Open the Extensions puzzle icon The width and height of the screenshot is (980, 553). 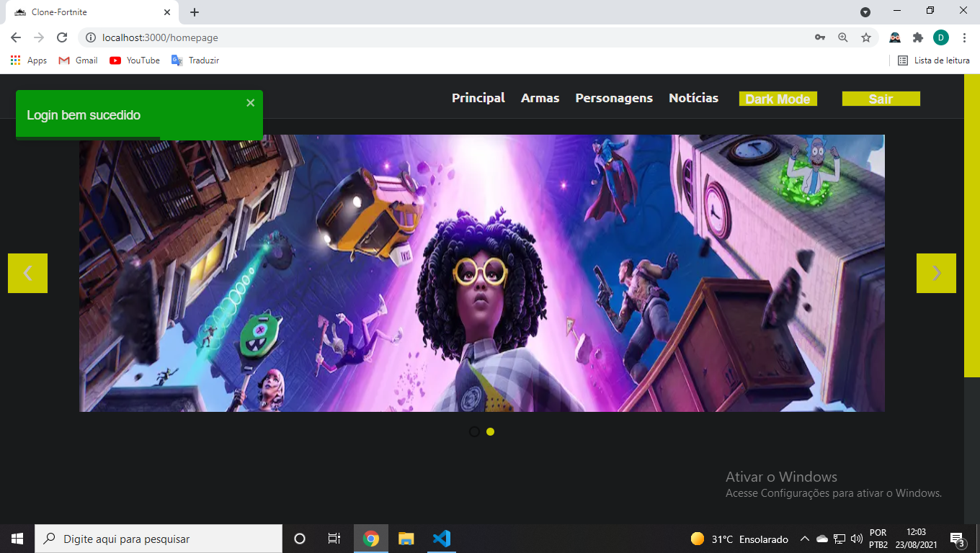coord(918,37)
